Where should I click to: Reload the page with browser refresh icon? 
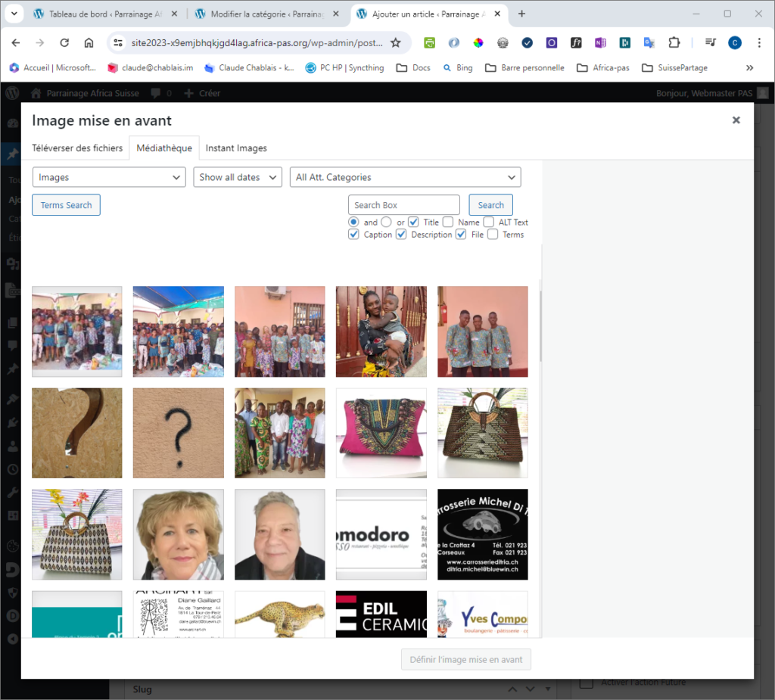tap(64, 43)
